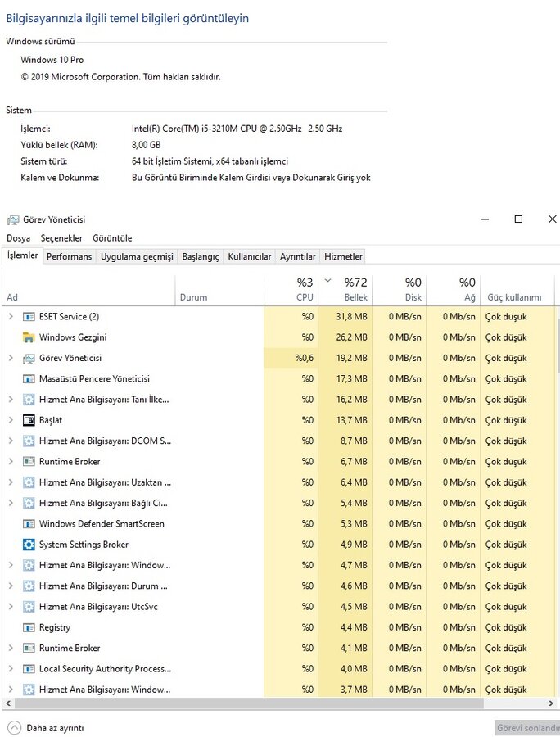The image size is (560, 737).
Task: Click the "Windows 10 Pro" edition text
Action: point(52,60)
